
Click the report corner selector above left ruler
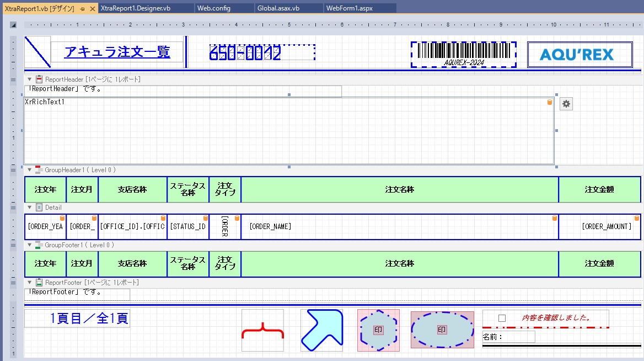[13, 25]
